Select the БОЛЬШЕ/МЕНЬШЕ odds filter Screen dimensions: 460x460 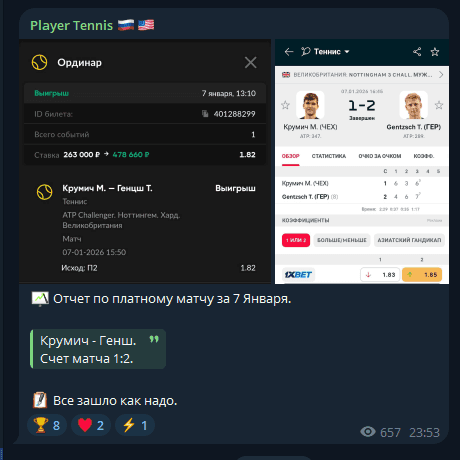pos(342,240)
